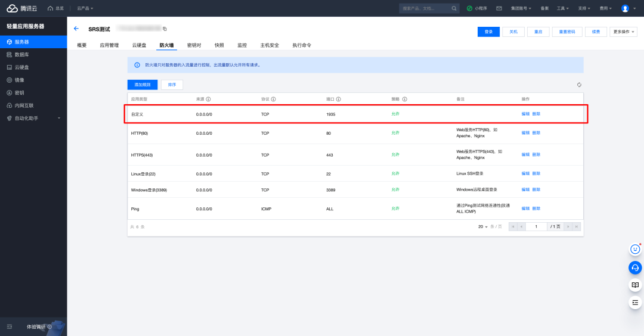Delete the HTTP(80) rule
This screenshot has height=336, width=644.
[537, 132]
